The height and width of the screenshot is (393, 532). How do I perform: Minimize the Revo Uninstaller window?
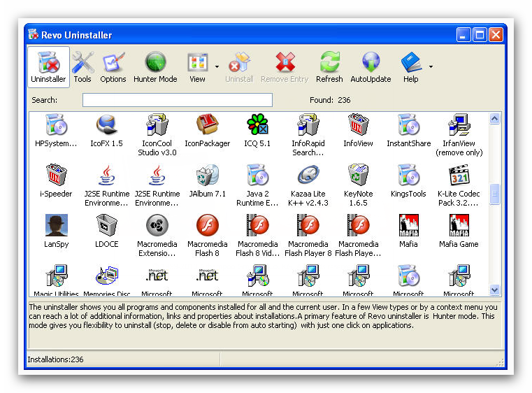(x=463, y=35)
